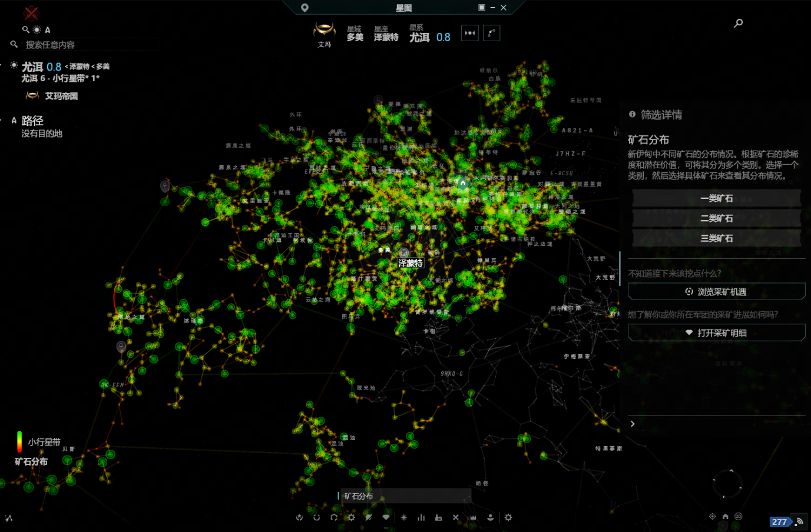Expand the 二类矿石 ore category
Viewport: 811px width, 532px height.
[716, 218]
